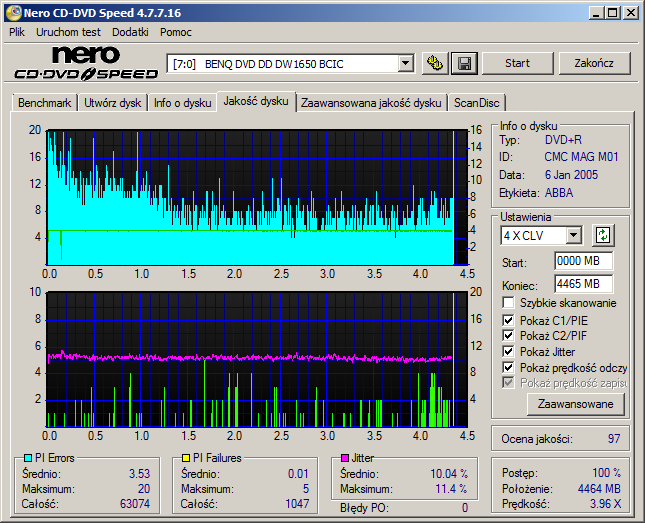Click the Koniec 4465 MB field
Viewport: 645px width, 523px height.
(x=583, y=284)
